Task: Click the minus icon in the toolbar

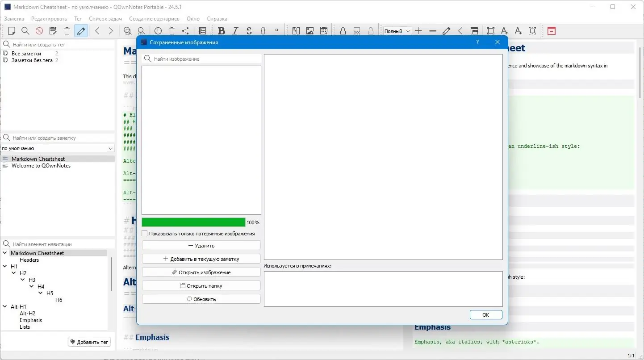Action: click(x=432, y=31)
